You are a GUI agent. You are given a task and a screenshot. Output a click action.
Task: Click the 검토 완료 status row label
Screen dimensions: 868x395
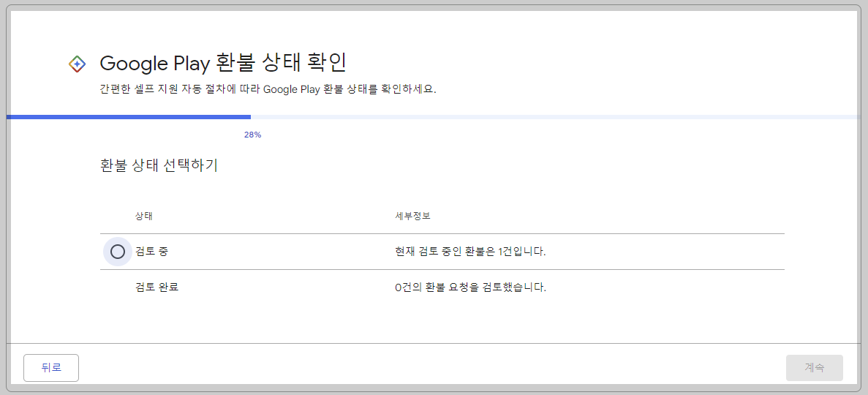pyautogui.click(x=157, y=287)
